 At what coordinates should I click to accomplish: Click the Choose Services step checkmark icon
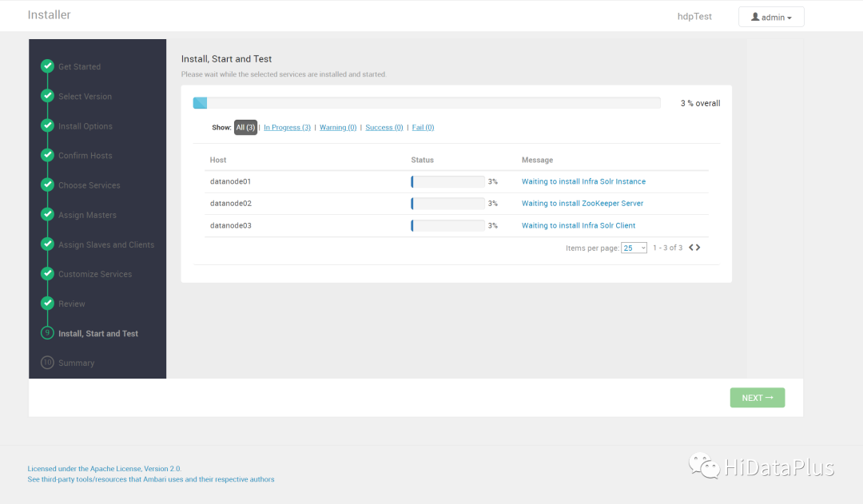[x=47, y=185]
